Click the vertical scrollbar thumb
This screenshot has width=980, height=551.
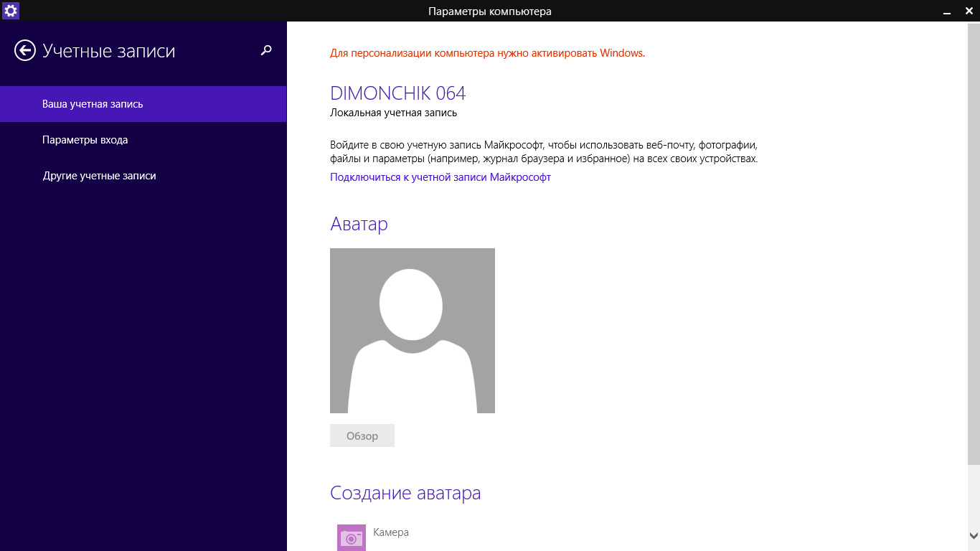974,244
